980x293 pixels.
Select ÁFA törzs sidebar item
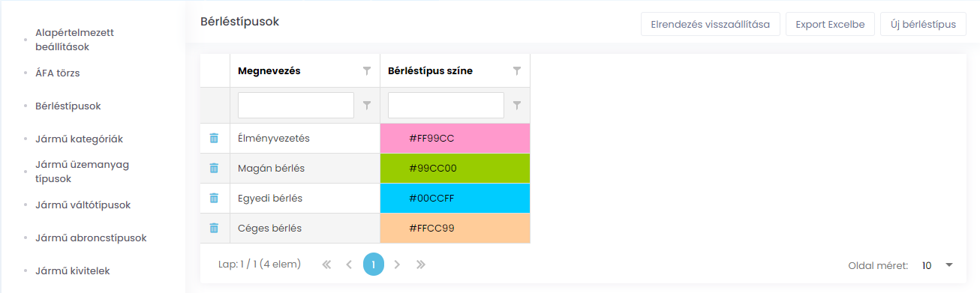[x=57, y=73]
